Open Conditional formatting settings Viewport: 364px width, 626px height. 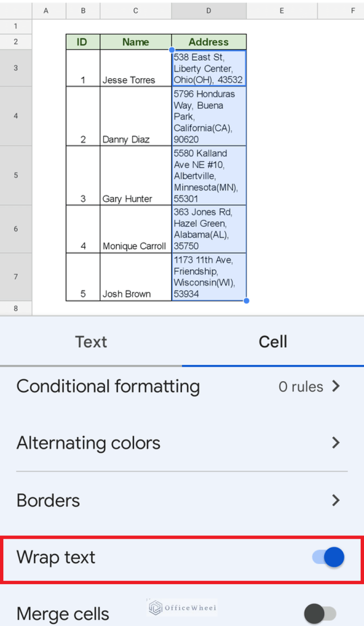point(108,386)
